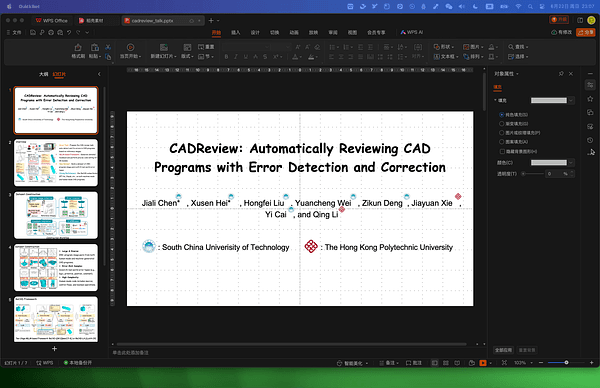The image size is (600, 388).
Task: Click the zoom slider handle
Action: point(566,362)
